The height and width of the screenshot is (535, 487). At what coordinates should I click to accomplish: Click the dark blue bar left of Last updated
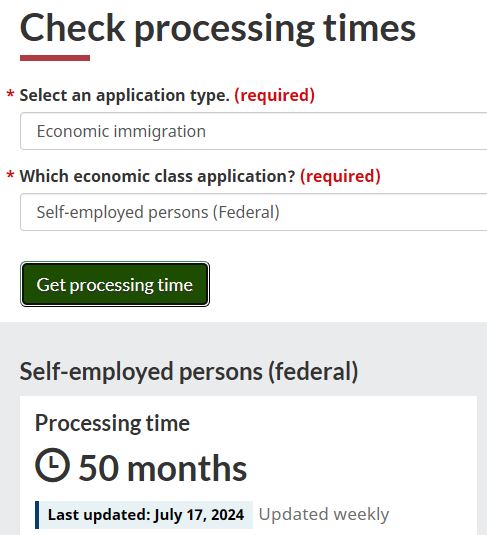37,515
